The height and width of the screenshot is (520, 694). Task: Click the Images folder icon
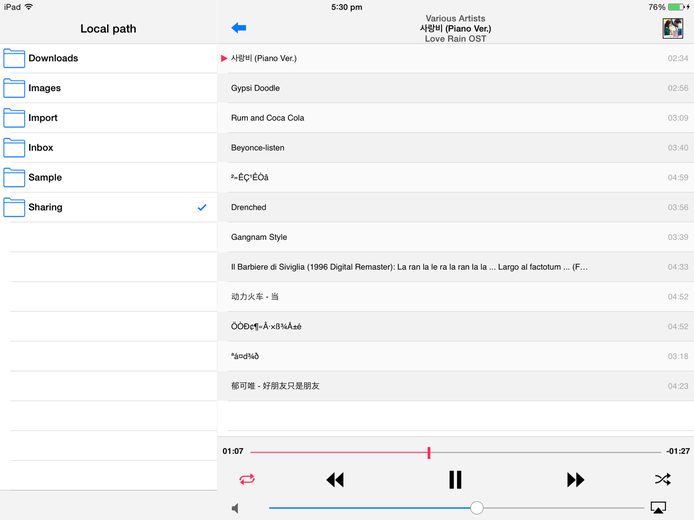click(14, 88)
